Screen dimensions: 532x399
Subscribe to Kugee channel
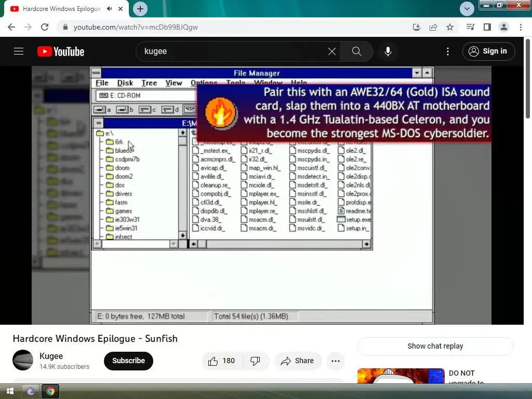[x=129, y=361]
